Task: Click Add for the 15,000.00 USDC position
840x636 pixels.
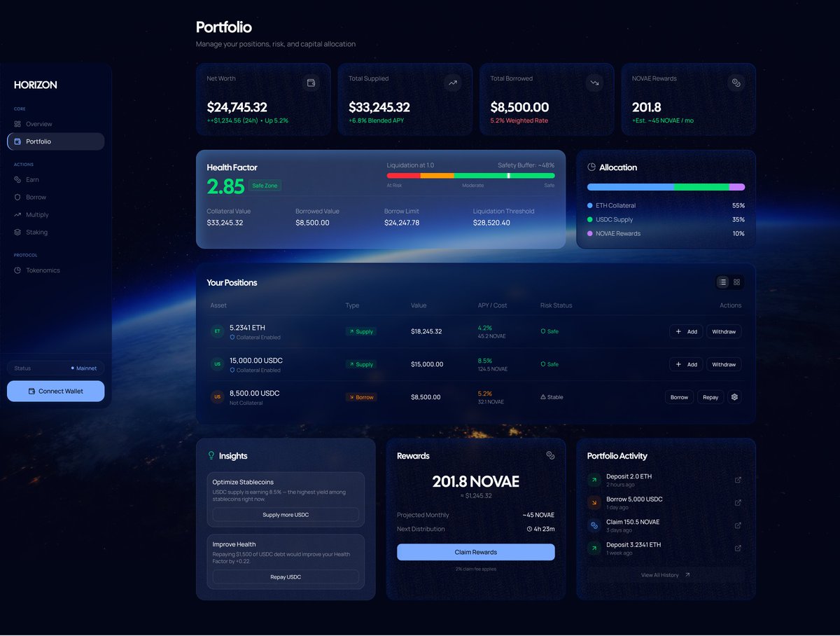Action: (x=686, y=364)
